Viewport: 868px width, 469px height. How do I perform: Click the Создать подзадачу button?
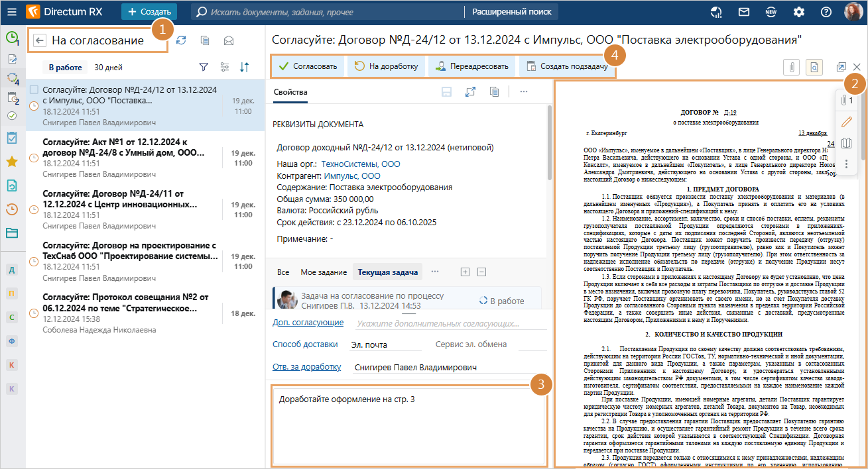pos(567,66)
